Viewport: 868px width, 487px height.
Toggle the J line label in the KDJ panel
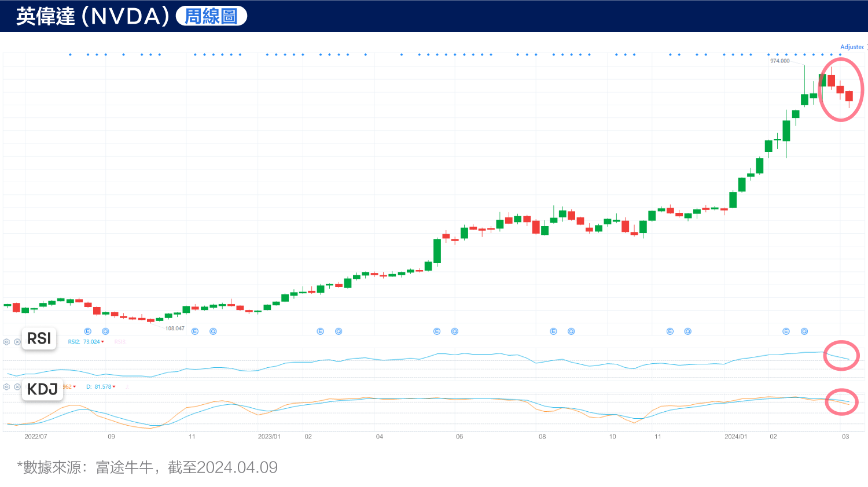[128, 386]
